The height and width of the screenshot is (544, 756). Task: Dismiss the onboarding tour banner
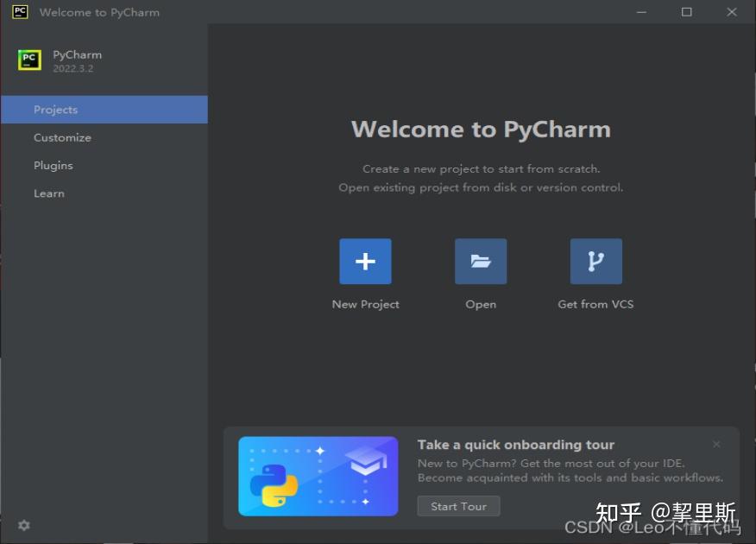pos(716,444)
